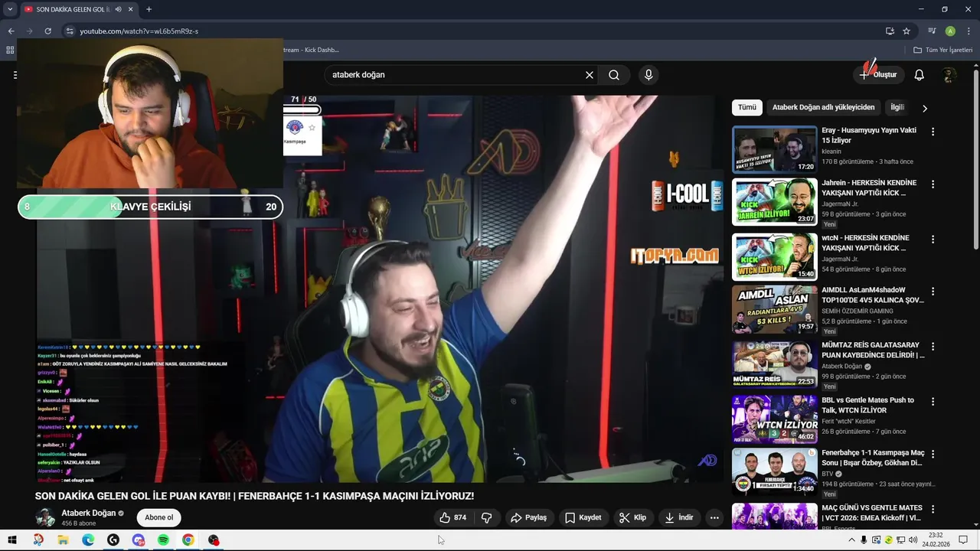Open a new browser tab
Screen dimensions: 980x551
click(x=149, y=9)
